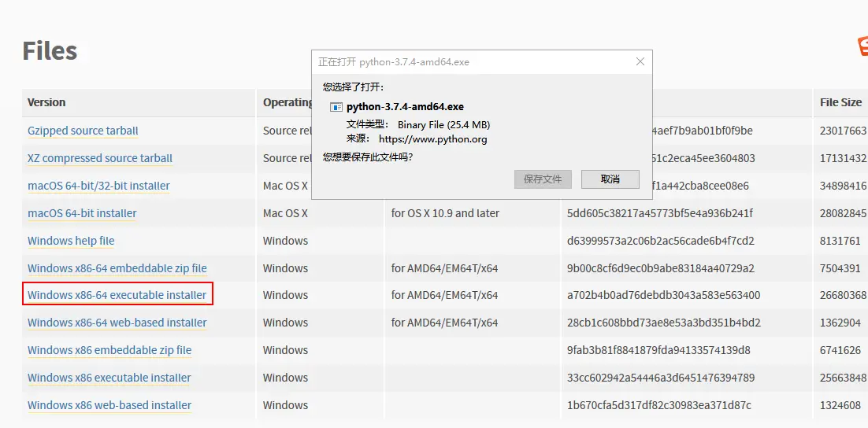Download the macOS 64-bit/32-bit installer
868x428 pixels.
[98, 186]
